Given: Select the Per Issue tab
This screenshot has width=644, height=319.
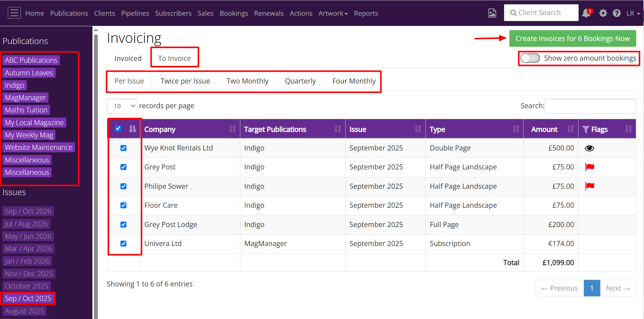Looking at the screenshot, I should coord(129,81).
